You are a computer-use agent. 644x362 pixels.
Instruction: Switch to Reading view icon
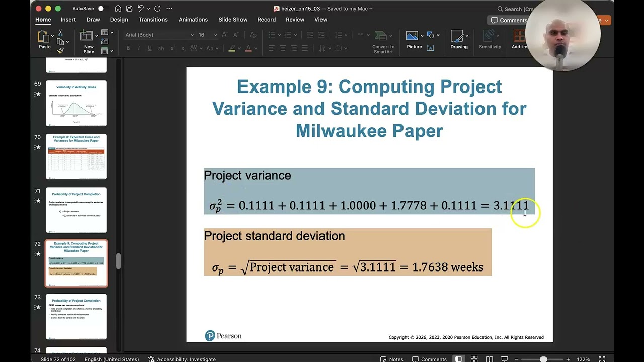click(489, 359)
